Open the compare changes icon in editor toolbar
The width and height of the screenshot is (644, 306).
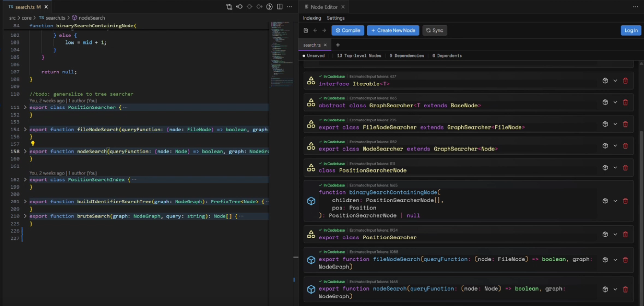point(229,7)
